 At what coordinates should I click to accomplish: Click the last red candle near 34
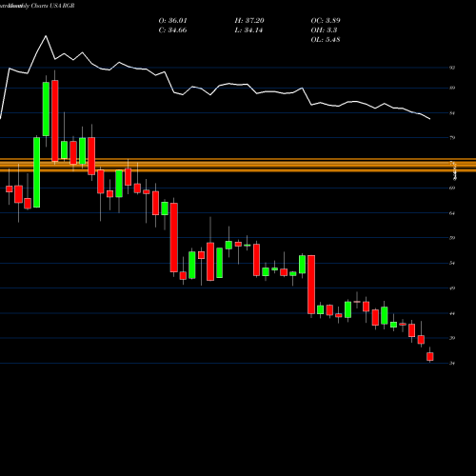click(x=430, y=356)
